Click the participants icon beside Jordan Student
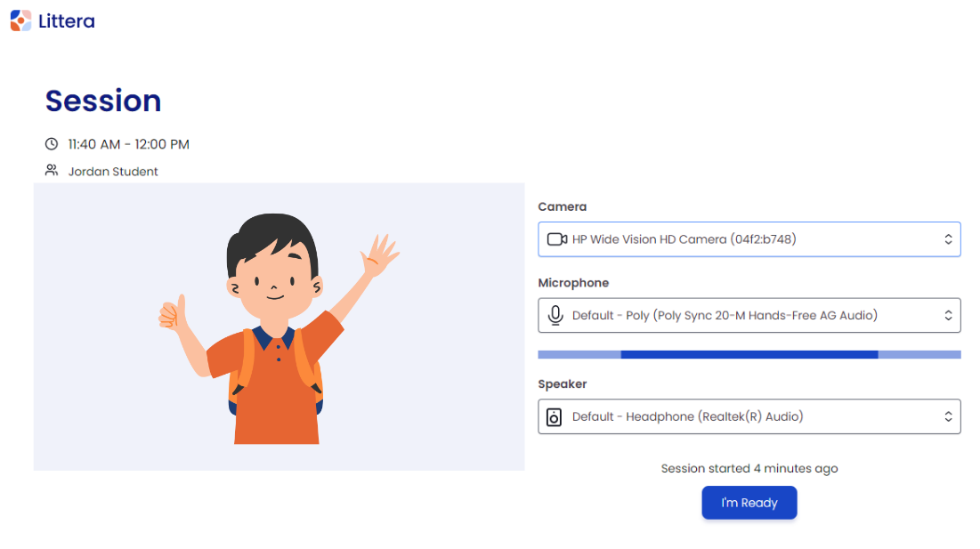Viewport: 980px width, 549px height. [52, 170]
